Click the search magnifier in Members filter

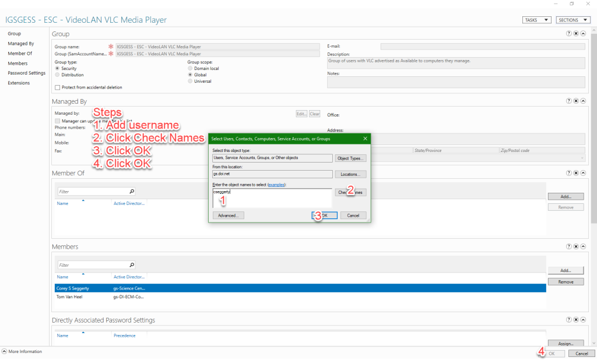(132, 265)
